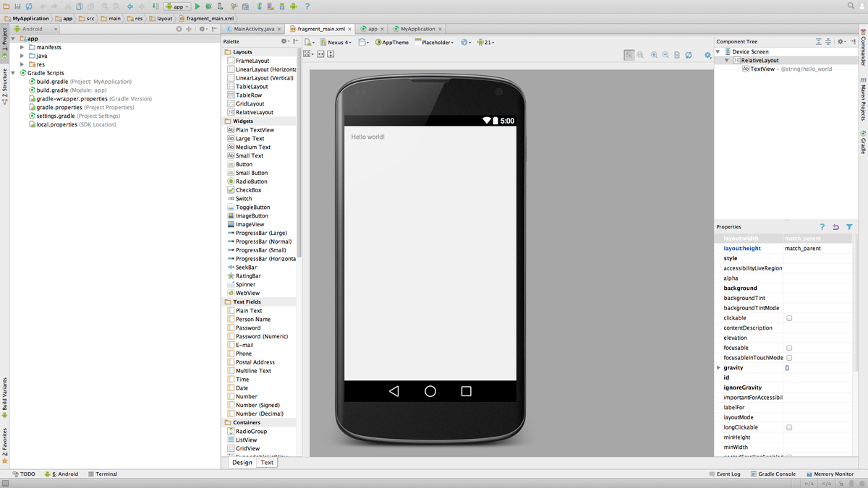The image size is (868, 488).
Task: Click the Save All disk icon
Action: coord(17,7)
